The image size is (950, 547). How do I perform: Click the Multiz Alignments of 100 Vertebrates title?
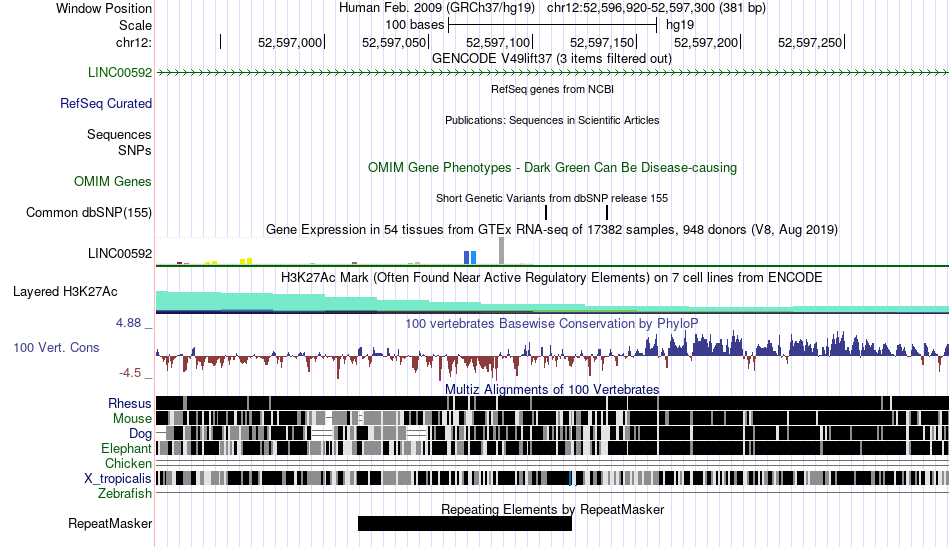coord(552,390)
